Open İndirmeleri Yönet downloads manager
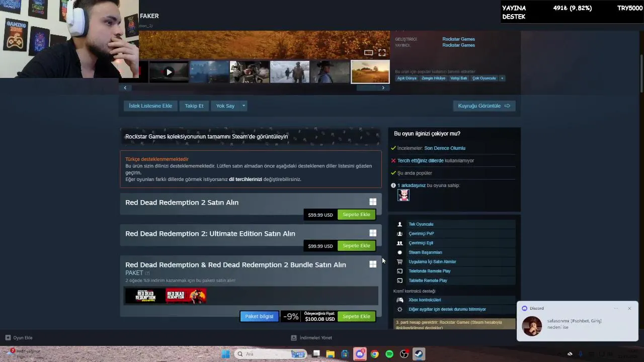 click(311, 338)
